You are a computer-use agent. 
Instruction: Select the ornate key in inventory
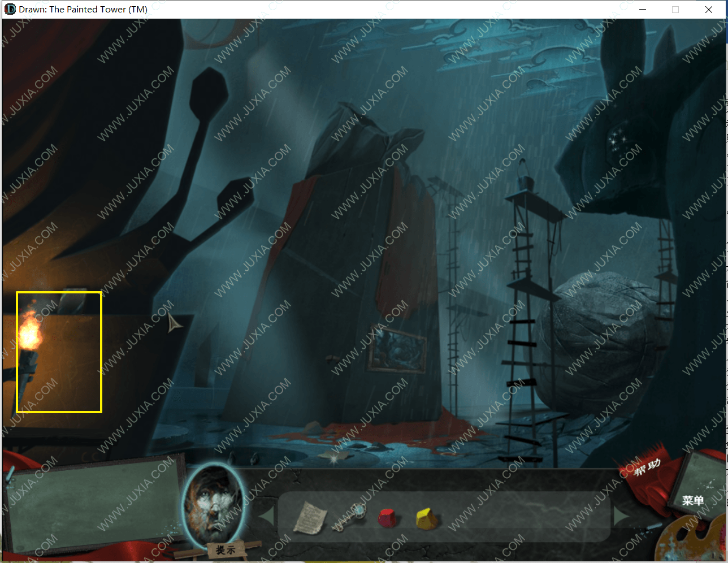tap(350, 517)
